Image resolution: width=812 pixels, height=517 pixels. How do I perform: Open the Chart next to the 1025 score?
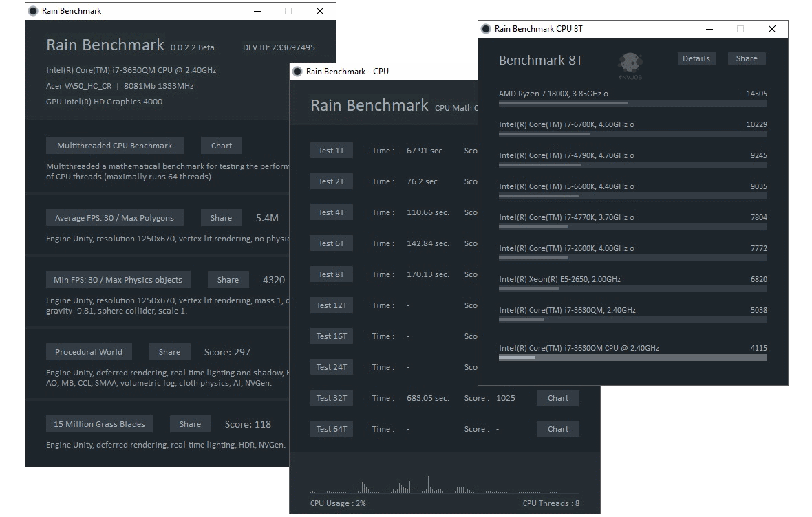(557, 397)
